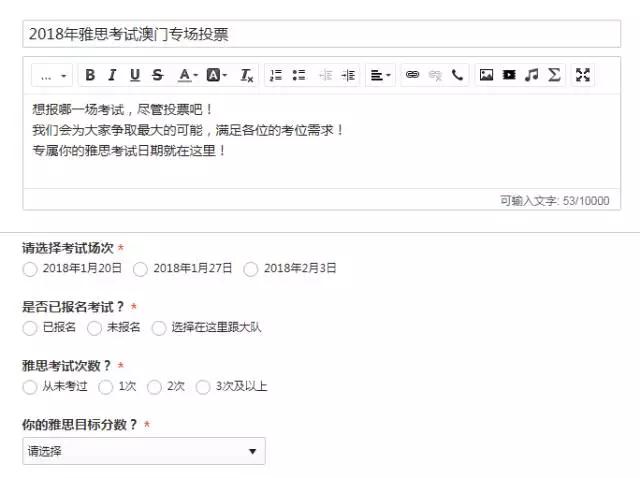Insert a video
This screenshot has width=640, height=478.
(509, 75)
